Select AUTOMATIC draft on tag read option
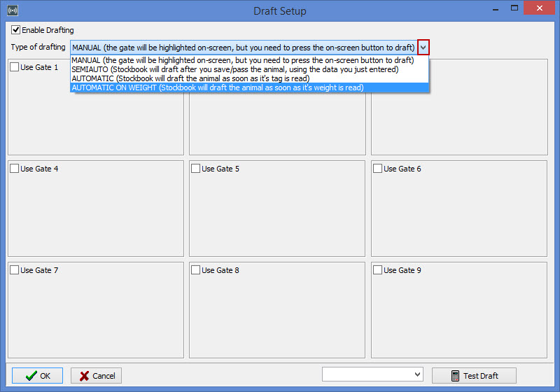 coord(250,78)
